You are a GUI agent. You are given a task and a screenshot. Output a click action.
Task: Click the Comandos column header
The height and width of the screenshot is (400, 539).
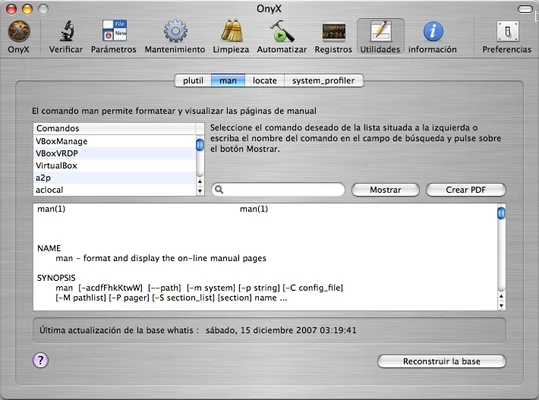[x=114, y=128]
